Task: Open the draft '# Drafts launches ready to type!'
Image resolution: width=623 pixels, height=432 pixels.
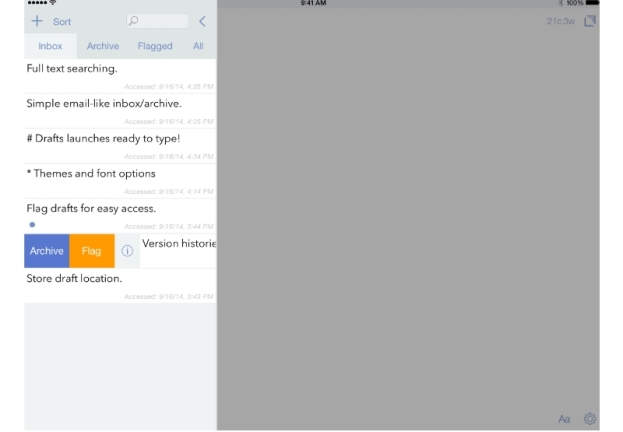Action: click(x=120, y=146)
